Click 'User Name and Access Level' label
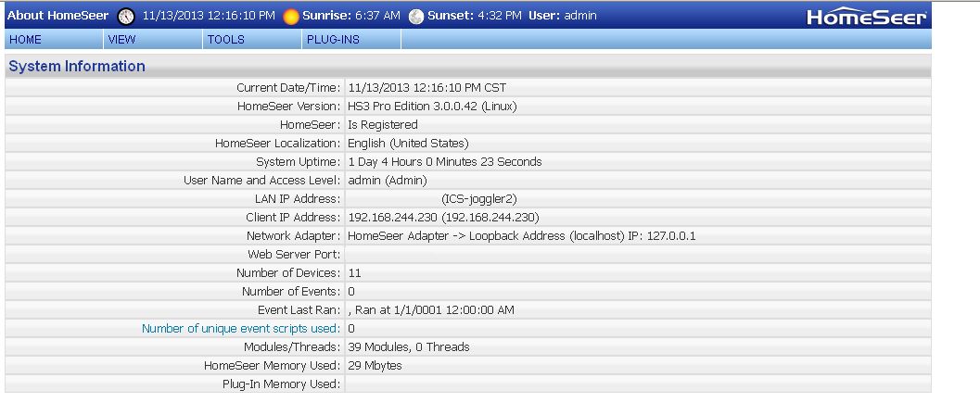 coord(262,181)
